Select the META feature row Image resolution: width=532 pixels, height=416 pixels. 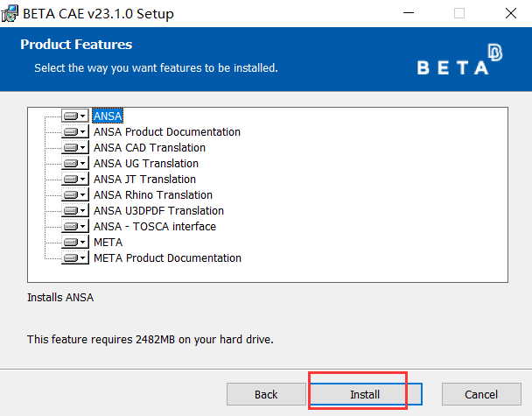(108, 242)
